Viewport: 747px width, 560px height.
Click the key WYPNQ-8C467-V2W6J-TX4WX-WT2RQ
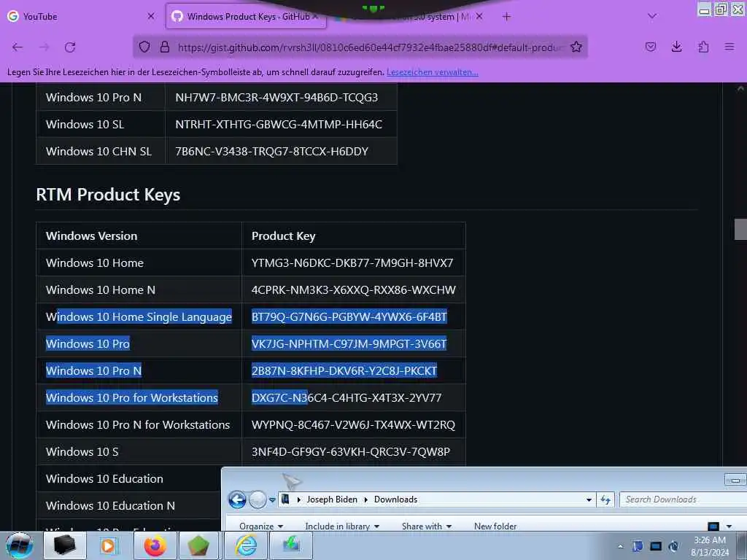pyautogui.click(x=353, y=425)
